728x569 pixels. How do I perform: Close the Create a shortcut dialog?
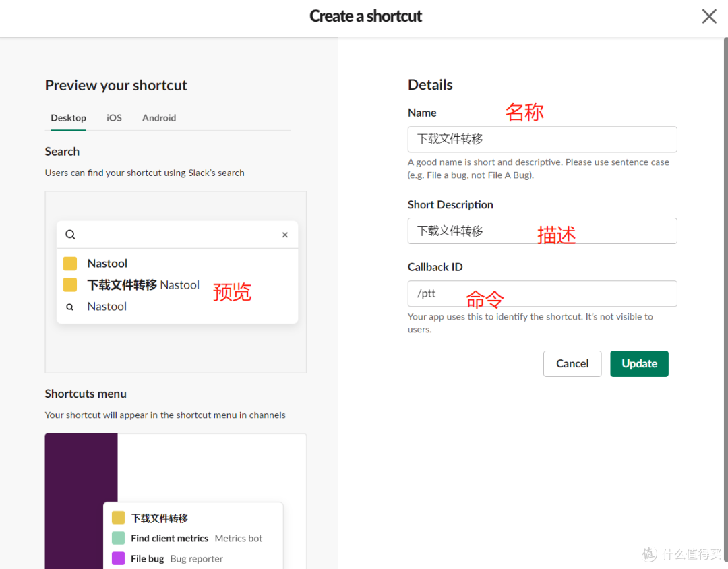(709, 17)
